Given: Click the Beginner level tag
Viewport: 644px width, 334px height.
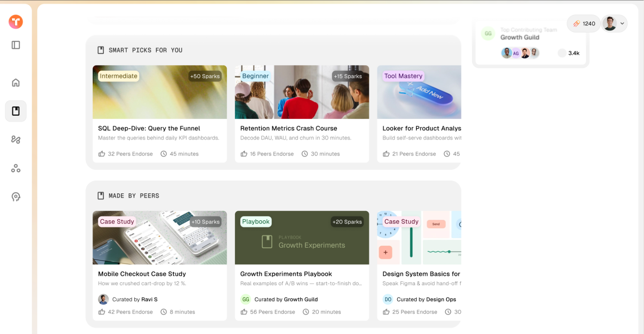Looking at the screenshot, I should pos(255,76).
